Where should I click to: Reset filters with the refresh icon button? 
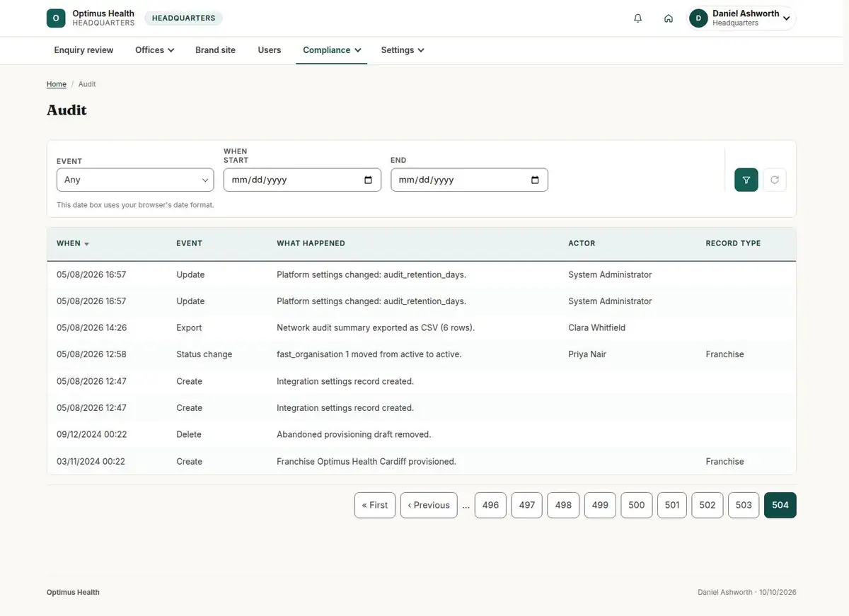point(775,180)
